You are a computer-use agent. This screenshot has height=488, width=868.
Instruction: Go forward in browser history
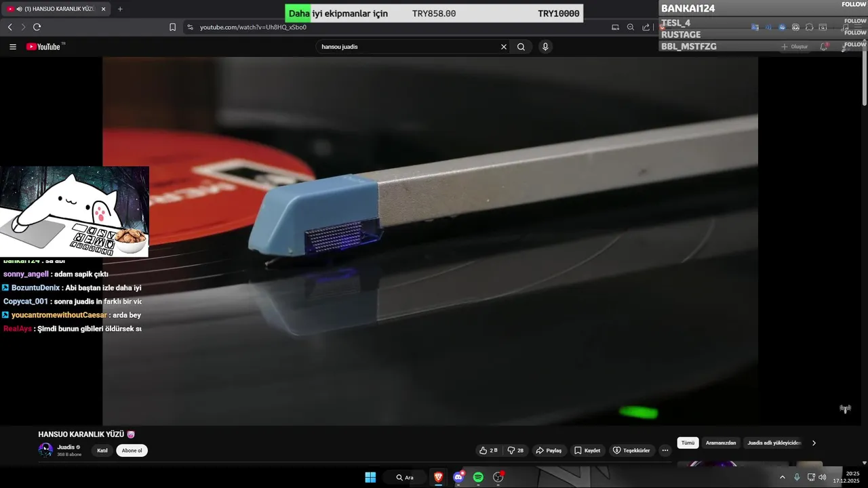(23, 27)
